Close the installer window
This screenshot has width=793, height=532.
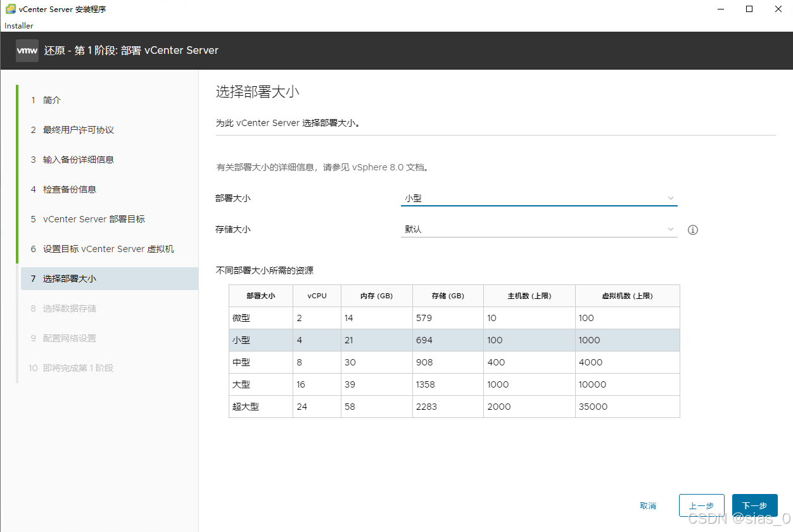coord(778,9)
